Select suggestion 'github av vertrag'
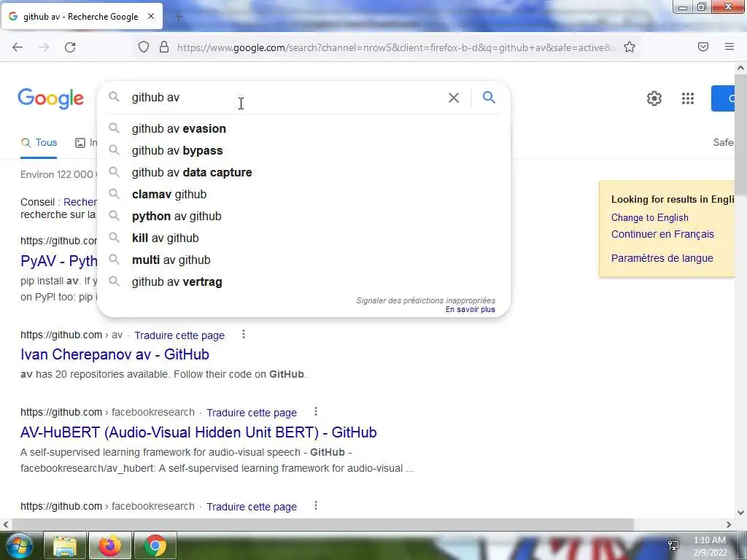The height and width of the screenshot is (560, 747). pyautogui.click(x=304, y=282)
